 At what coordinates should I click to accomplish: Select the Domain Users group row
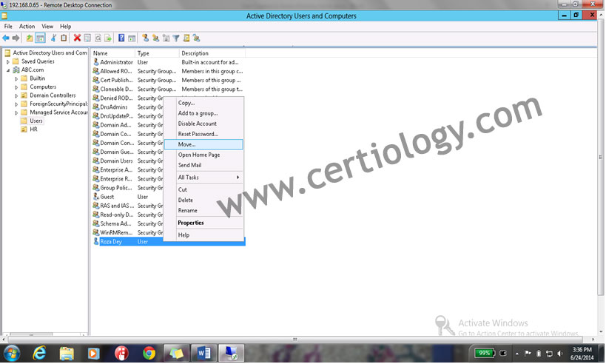click(127, 161)
